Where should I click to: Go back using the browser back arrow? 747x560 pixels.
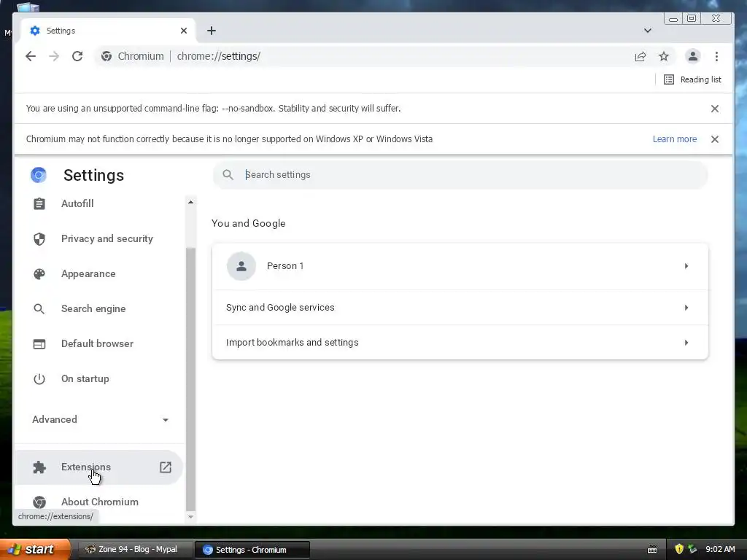click(31, 56)
